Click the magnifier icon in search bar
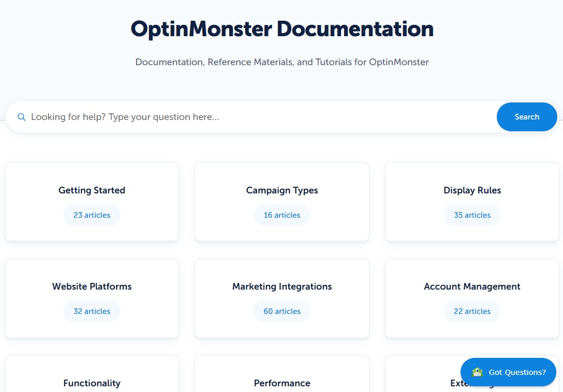This screenshot has width=563, height=392. (22, 117)
